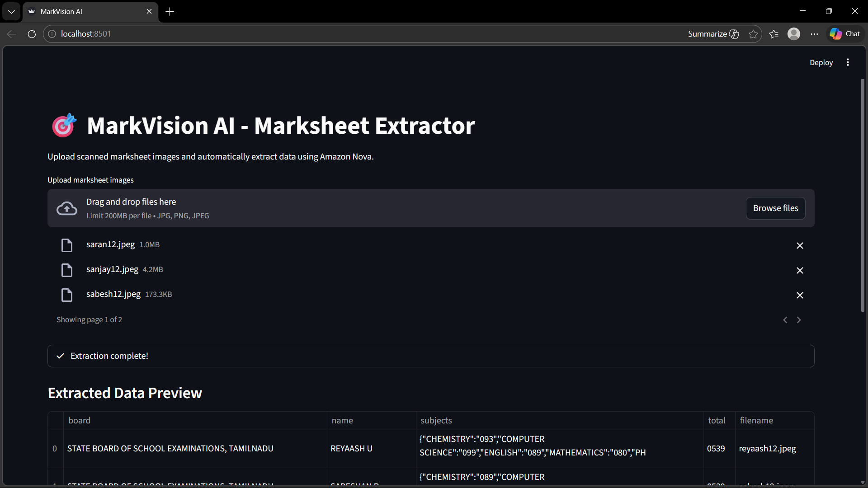
Task: Open Copilot Chat sidebar
Action: pos(845,34)
